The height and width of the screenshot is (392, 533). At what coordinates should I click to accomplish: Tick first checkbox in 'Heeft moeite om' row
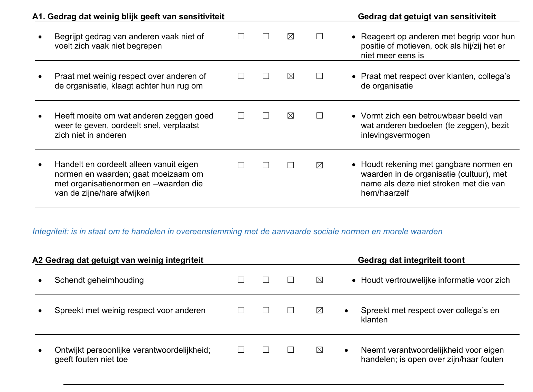point(241,115)
